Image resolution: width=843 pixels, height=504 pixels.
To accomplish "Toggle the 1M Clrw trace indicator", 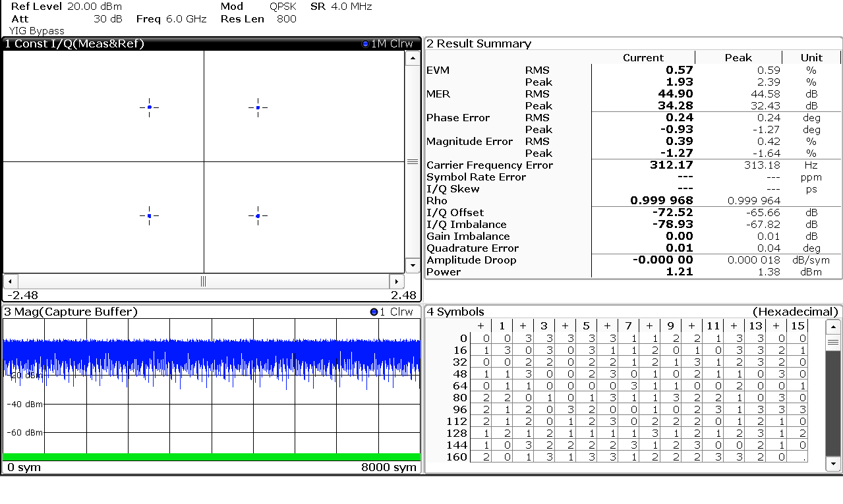I will 388,44.
